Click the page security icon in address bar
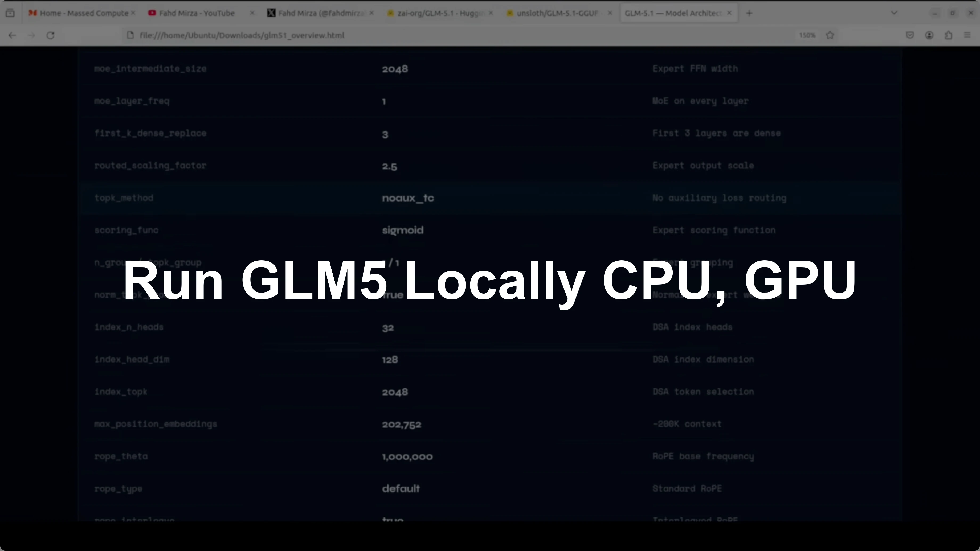 (x=130, y=35)
